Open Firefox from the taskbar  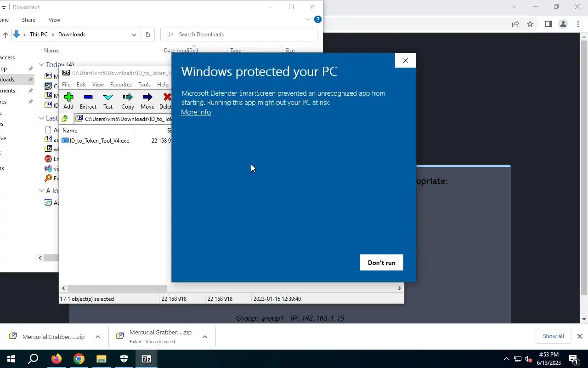point(56,359)
